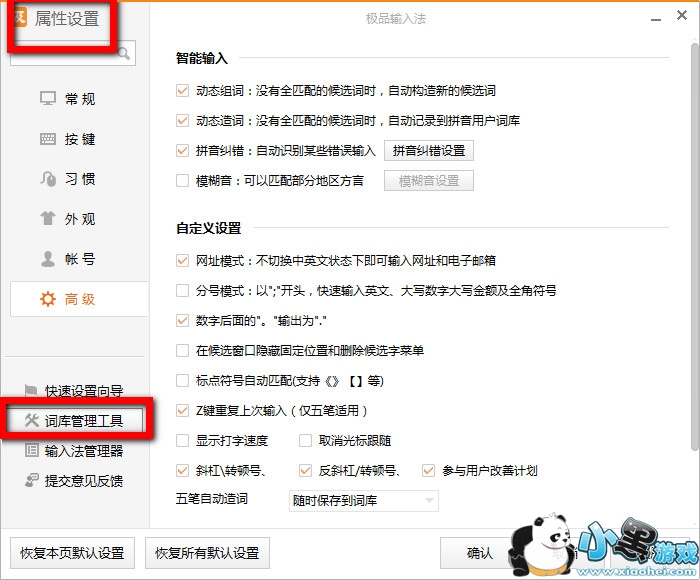This screenshot has width=700, height=580.
Task: Toggle 网址模式 checkbox
Action: pyautogui.click(x=182, y=260)
